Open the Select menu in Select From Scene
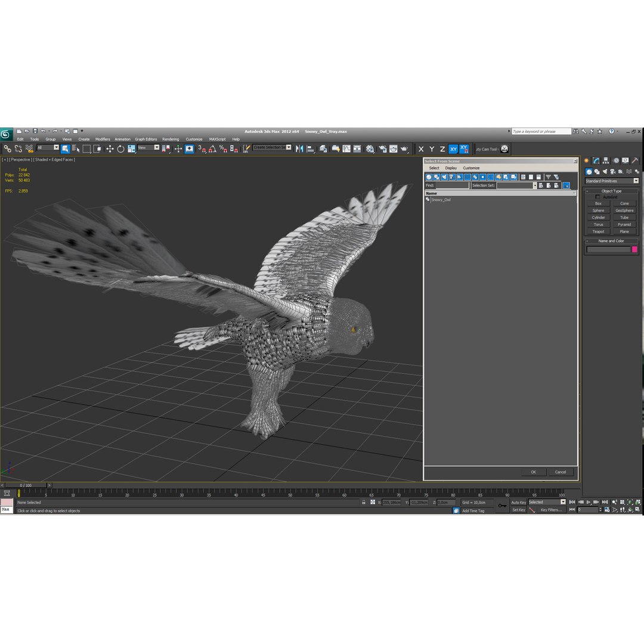644x644 pixels. coord(434,168)
